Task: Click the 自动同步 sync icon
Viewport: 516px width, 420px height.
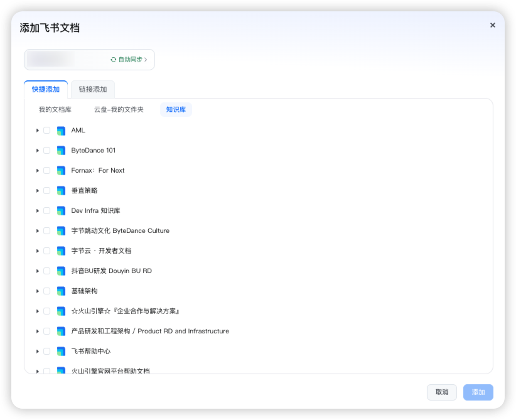Action: [114, 60]
